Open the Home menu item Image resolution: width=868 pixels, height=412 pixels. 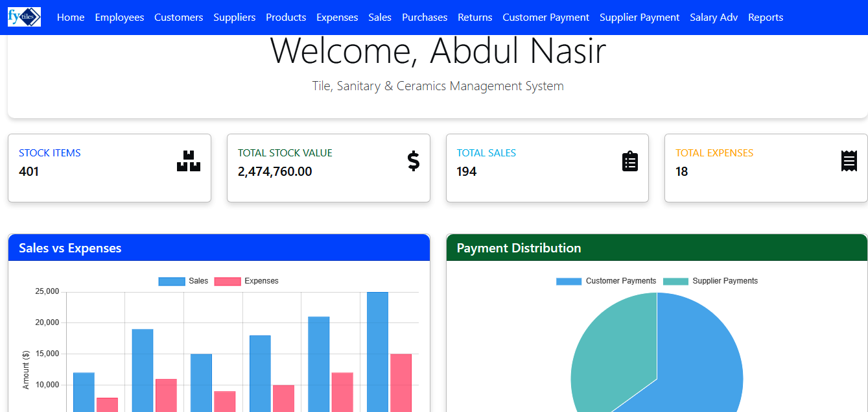coord(70,18)
